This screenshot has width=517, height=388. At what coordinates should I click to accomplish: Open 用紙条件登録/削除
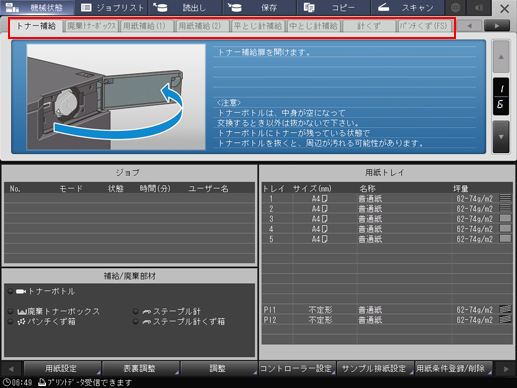454,368
